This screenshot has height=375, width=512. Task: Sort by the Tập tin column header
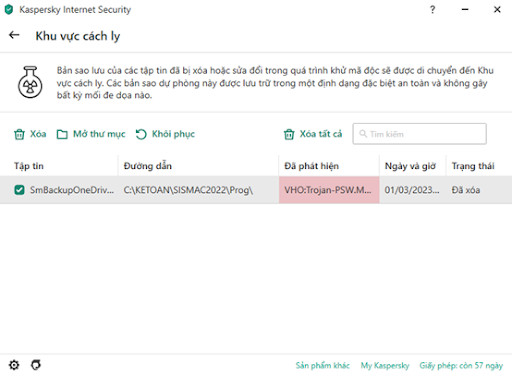click(29, 166)
